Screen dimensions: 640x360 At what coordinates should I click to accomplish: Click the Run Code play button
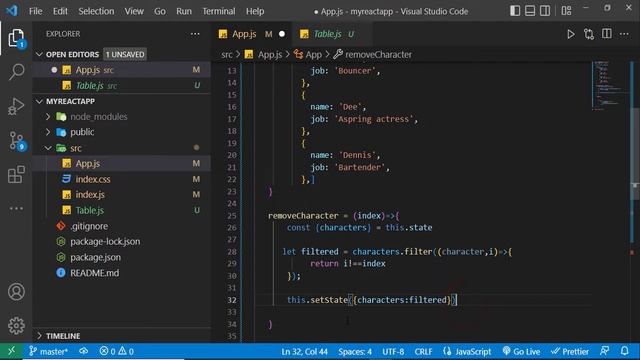click(571, 34)
